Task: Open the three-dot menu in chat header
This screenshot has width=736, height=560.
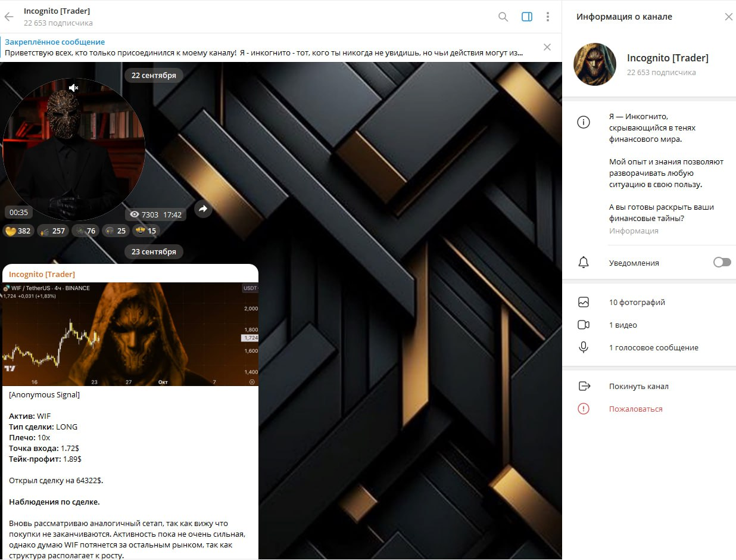Action: 548,17
